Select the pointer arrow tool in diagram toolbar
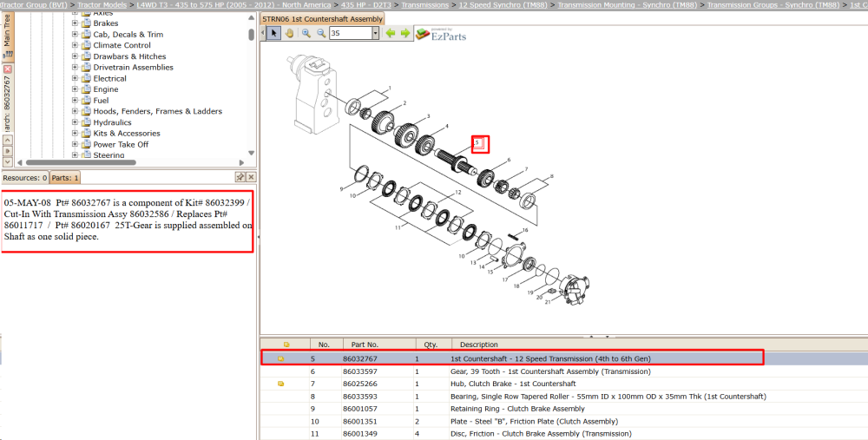 [273, 33]
